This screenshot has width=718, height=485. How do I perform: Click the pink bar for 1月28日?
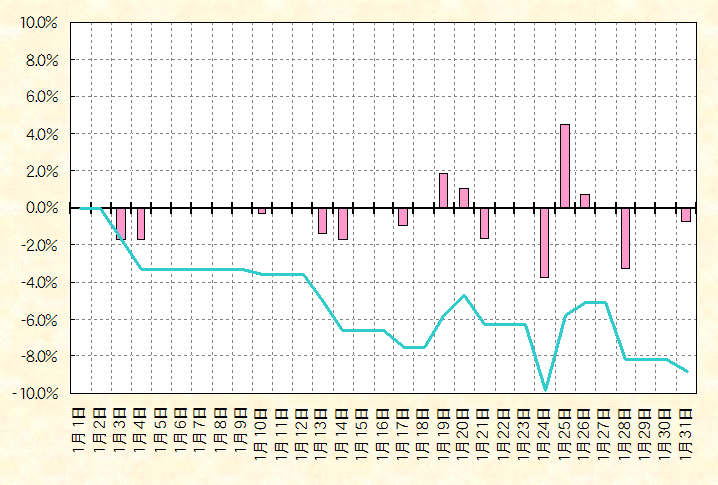[625, 238]
